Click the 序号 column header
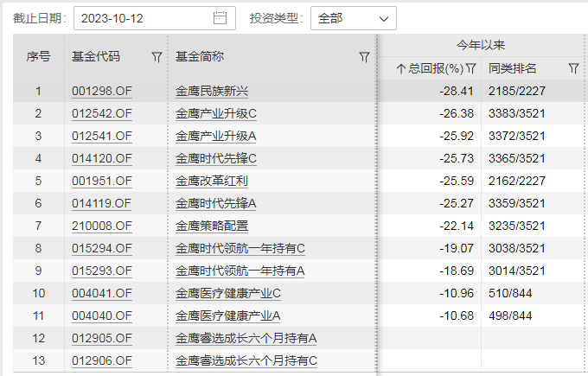This screenshot has width=588, height=376. pyautogui.click(x=38, y=57)
